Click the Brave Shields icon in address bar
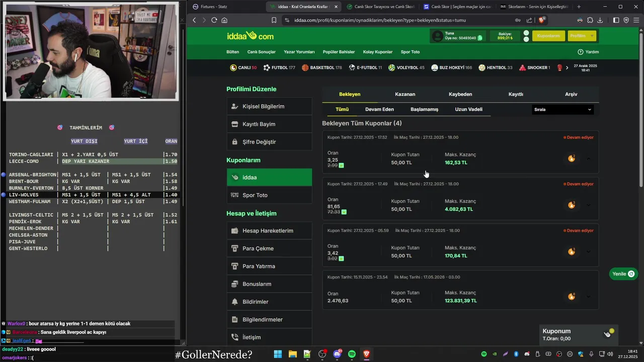Screen dimensions: 644x362 pyautogui.click(x=542, y=20)
